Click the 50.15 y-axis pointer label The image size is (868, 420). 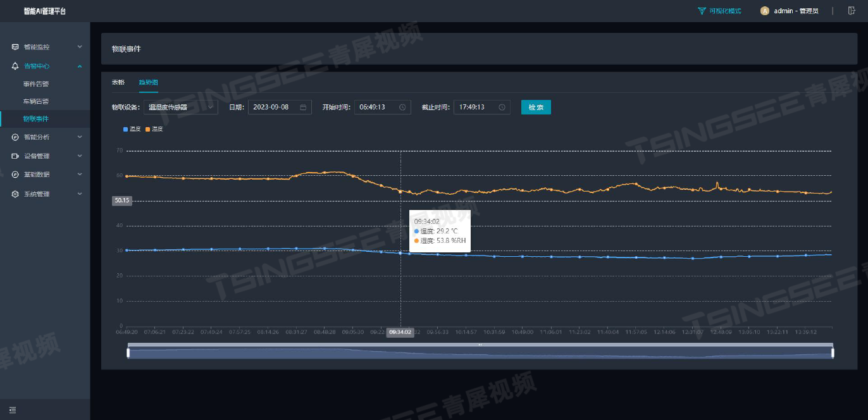click(x=121, y=201)
